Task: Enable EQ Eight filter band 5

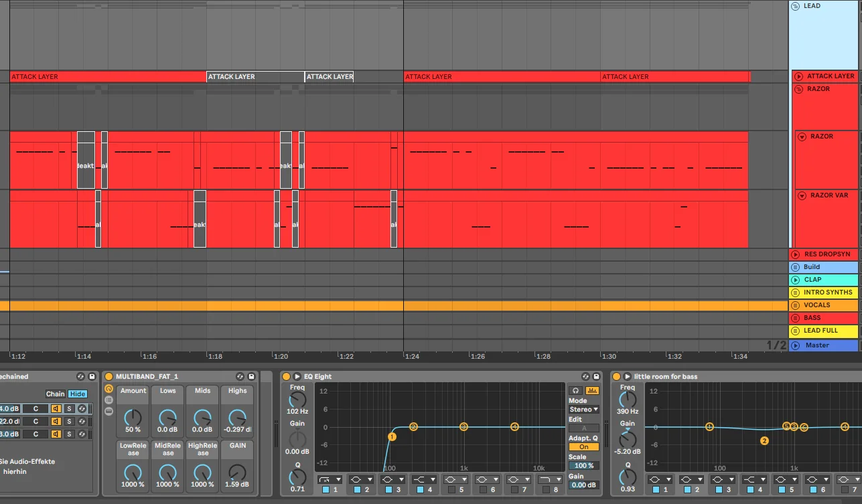Action: (x=451, y=490)
